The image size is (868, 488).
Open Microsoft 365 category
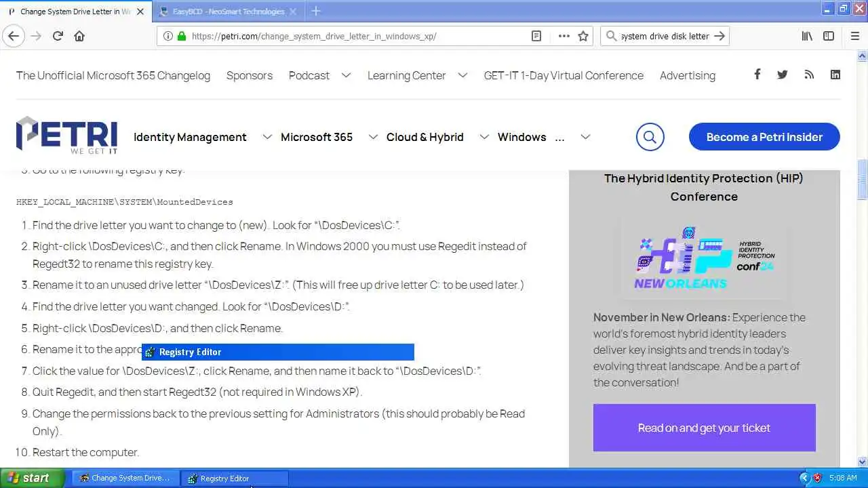pyautogui.click(x=317, y=137)
